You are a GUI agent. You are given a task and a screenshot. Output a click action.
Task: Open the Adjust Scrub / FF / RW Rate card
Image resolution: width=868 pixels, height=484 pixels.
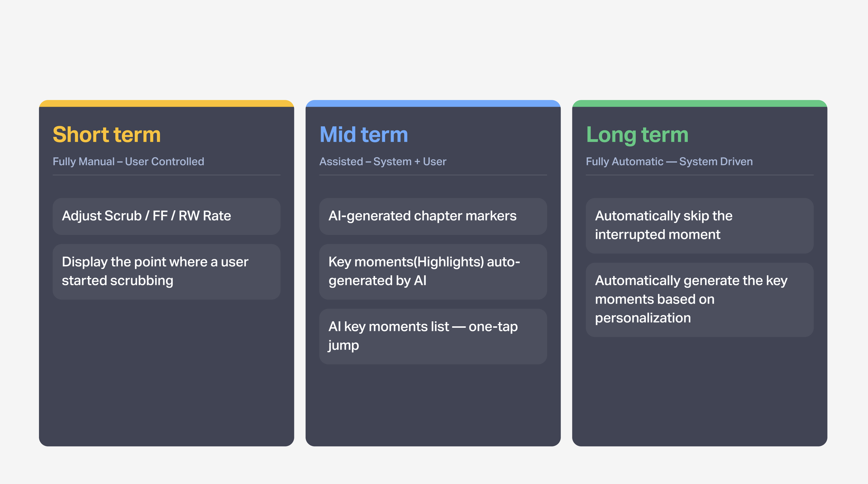(x=166, y=216)
